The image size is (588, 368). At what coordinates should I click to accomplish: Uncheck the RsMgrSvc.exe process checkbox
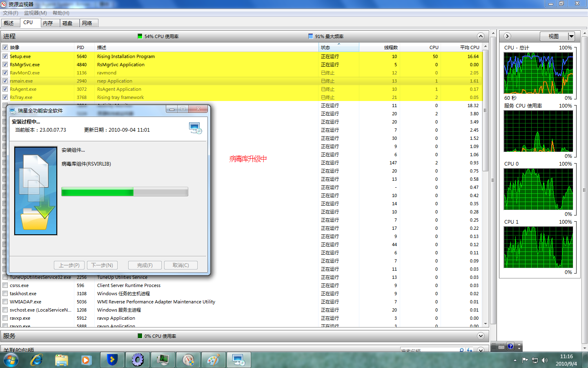pyautogui.click(x=5, y=65)
